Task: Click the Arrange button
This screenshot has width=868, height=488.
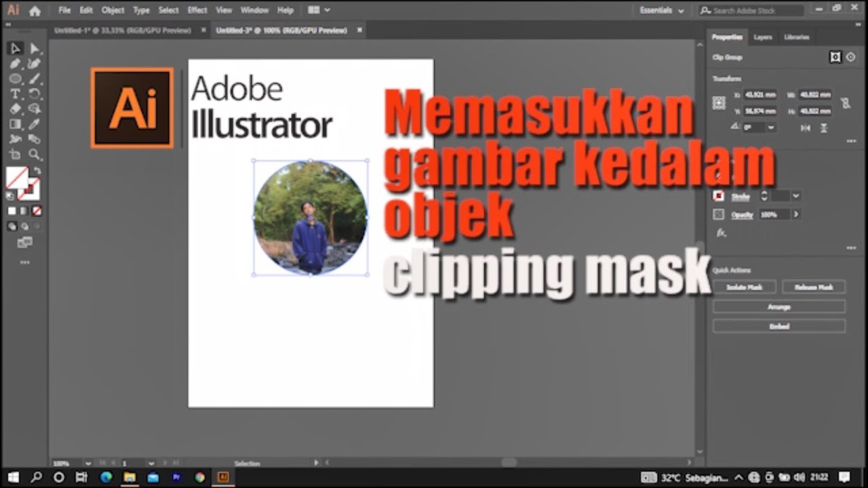Action: click(779, 307)
